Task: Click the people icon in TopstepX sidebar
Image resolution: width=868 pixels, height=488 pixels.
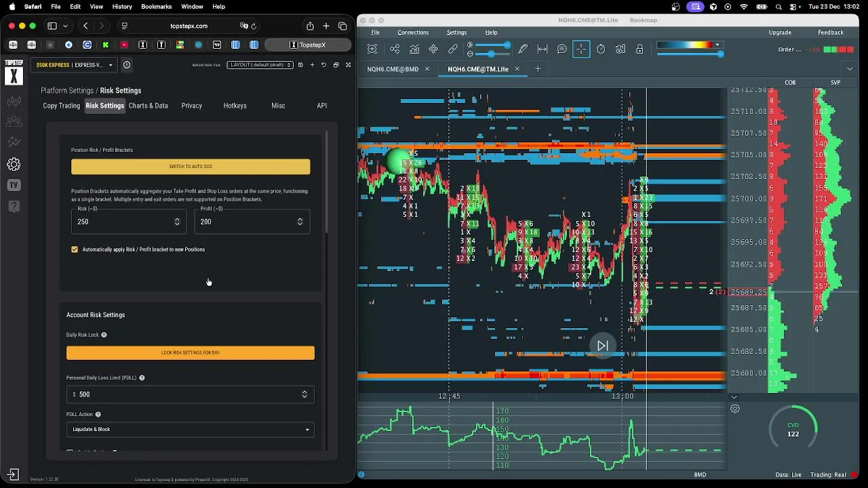Action: pyautogui.click(x=14, y=122)
